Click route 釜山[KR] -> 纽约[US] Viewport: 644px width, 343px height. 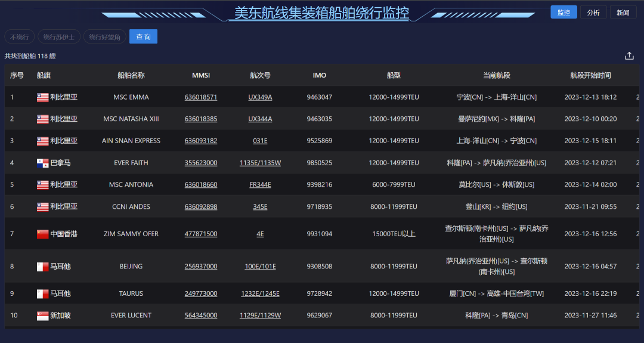[x=497, y=206]
